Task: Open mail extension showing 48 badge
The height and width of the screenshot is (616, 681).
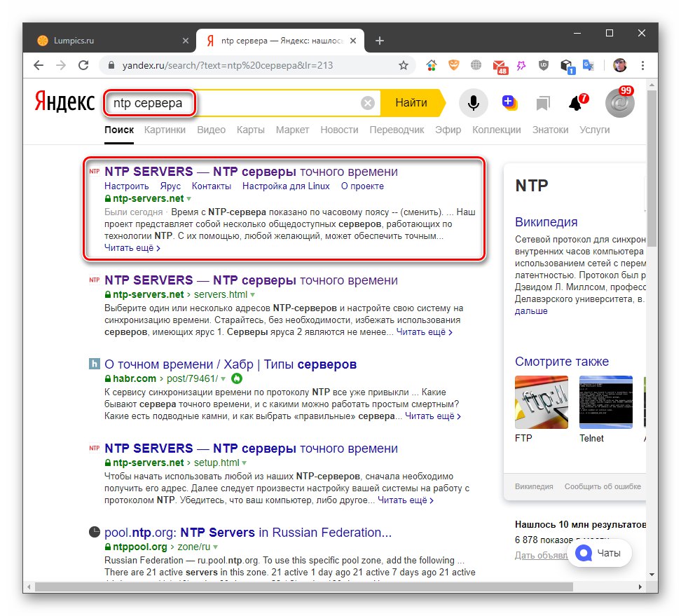Action: pos(500,66)
